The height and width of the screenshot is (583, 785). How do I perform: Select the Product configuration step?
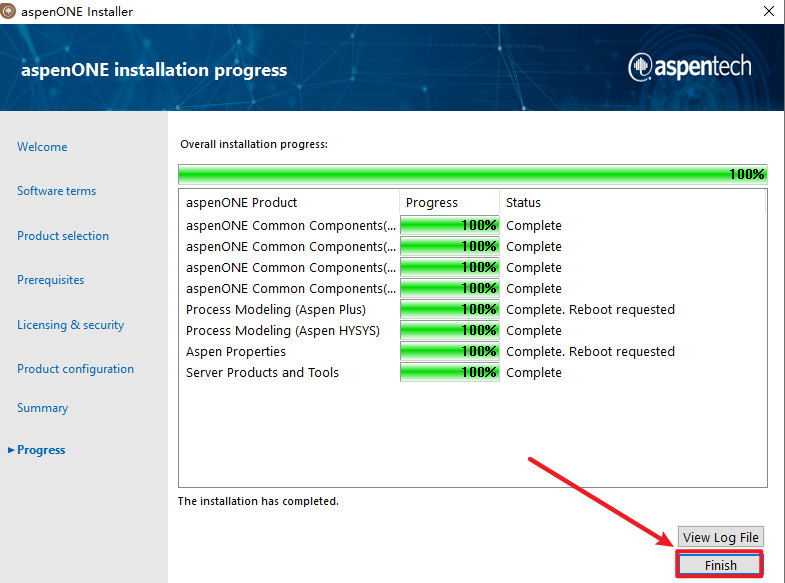(75, 369)
